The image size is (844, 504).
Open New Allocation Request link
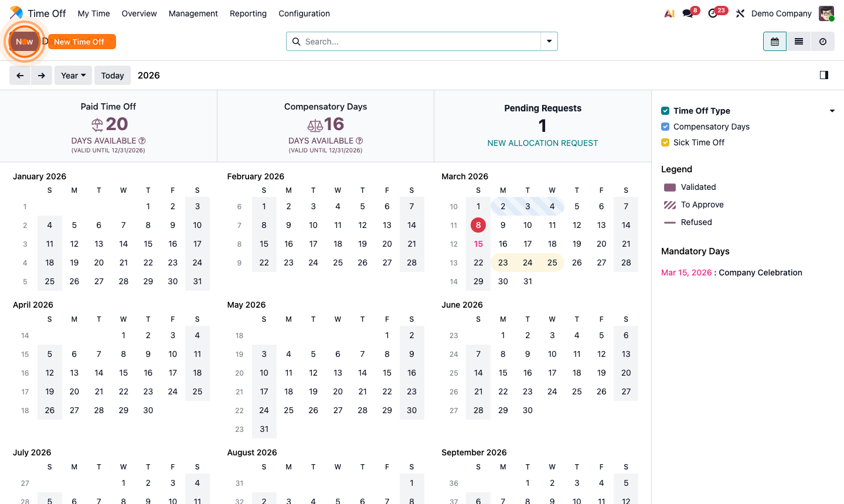pyautogui.click(x=542, y=143)
